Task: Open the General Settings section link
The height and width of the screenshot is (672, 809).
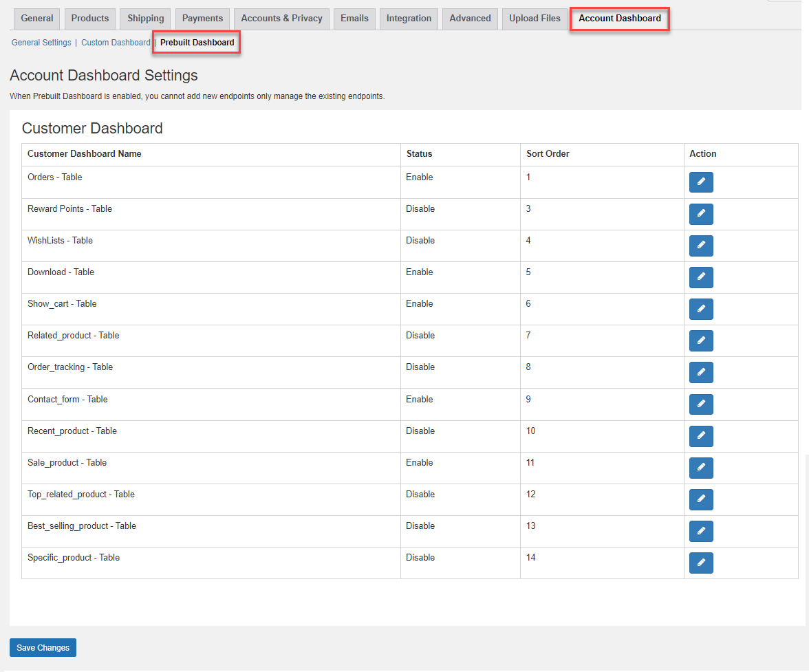Action: (41, 43)
